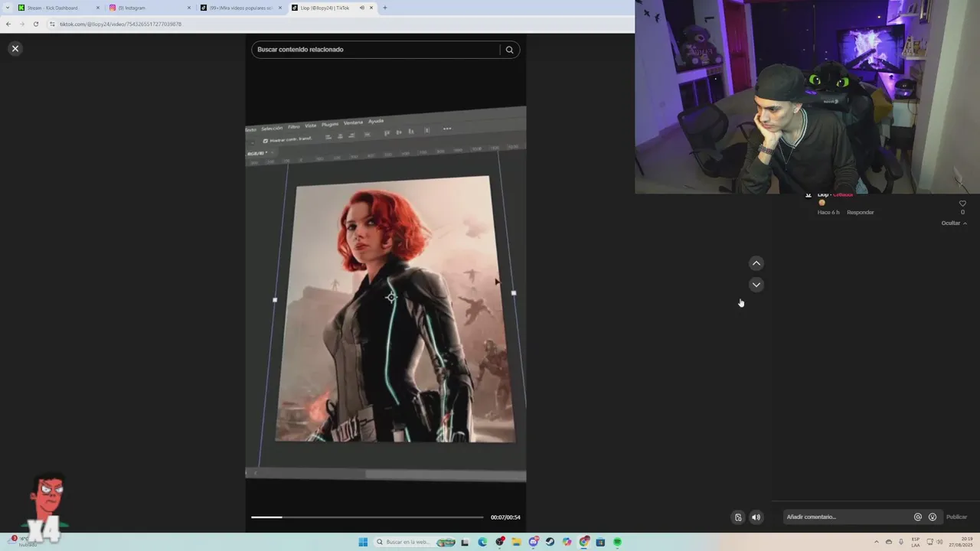Image resolution: width=980 pixels, height=551 pixels.
Task: Open Microsoft Store from taskbar
Action: (600, 542)
